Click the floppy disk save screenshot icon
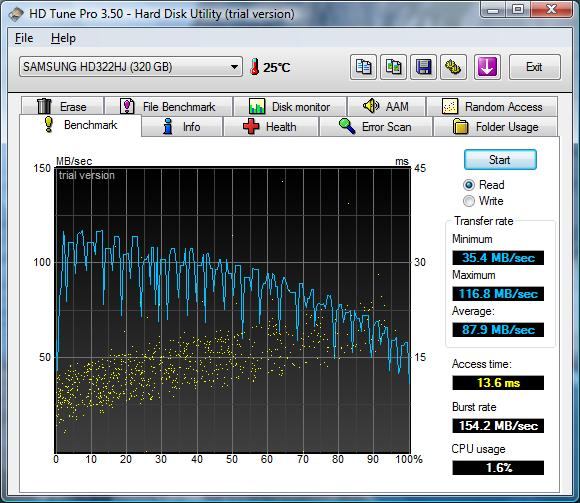 click(x=423, y=67)
